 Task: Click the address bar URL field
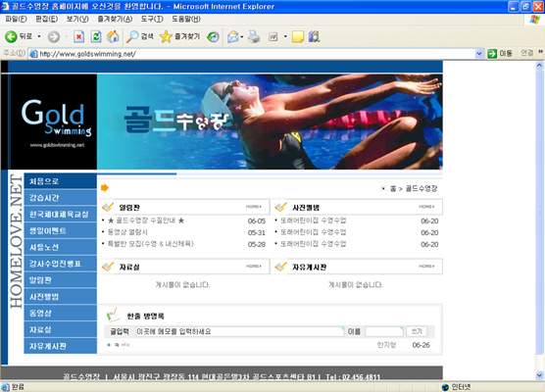coord(257,54)
